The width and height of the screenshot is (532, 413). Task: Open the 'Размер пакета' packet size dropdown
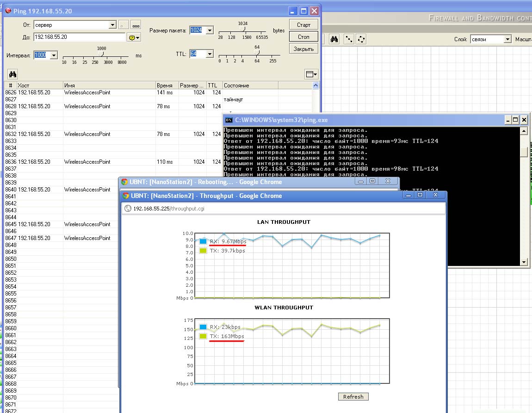click(x=209, y=31)
